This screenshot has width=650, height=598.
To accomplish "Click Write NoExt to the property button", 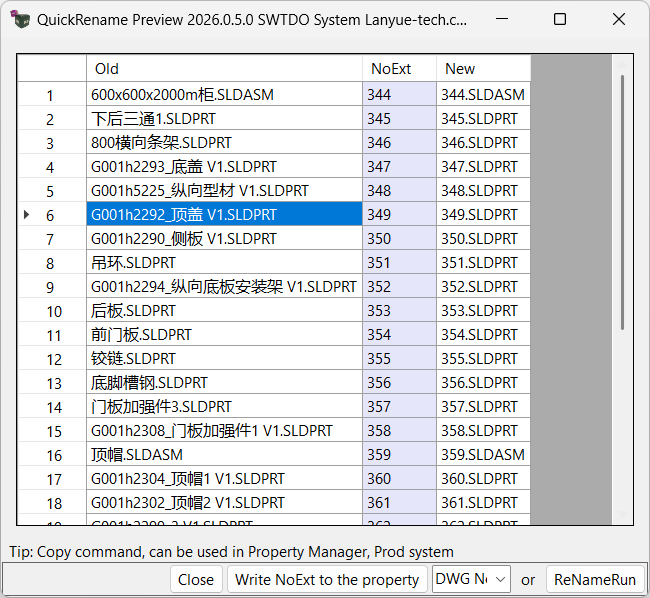I will [326, 579].
